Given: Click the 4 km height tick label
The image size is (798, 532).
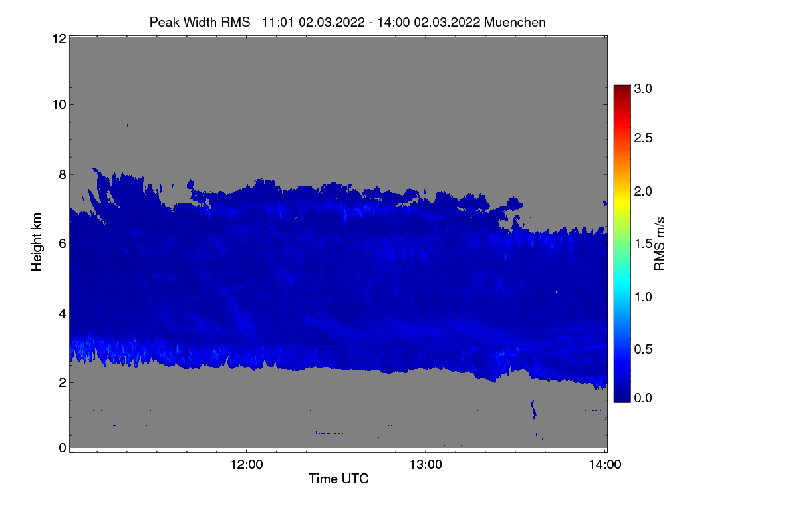Looking at the screenshot, I should 62,313.
